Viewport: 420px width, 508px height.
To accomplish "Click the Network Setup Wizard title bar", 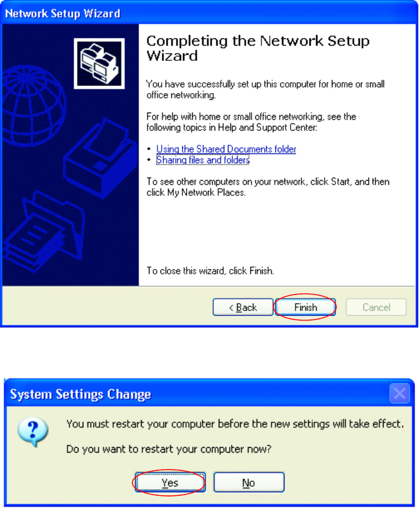I will 209,13.
